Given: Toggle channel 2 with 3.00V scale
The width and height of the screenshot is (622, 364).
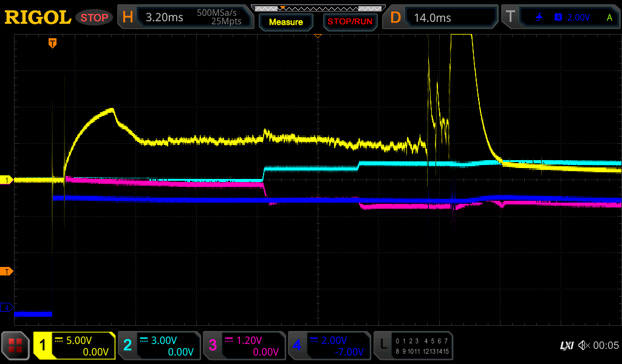Looking at the screenshot, I should point(159,346).
